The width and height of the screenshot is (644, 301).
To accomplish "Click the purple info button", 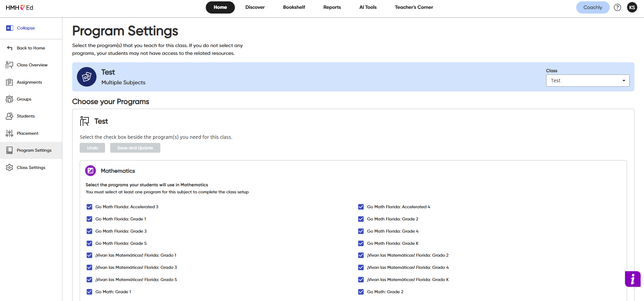I will 633,279.
